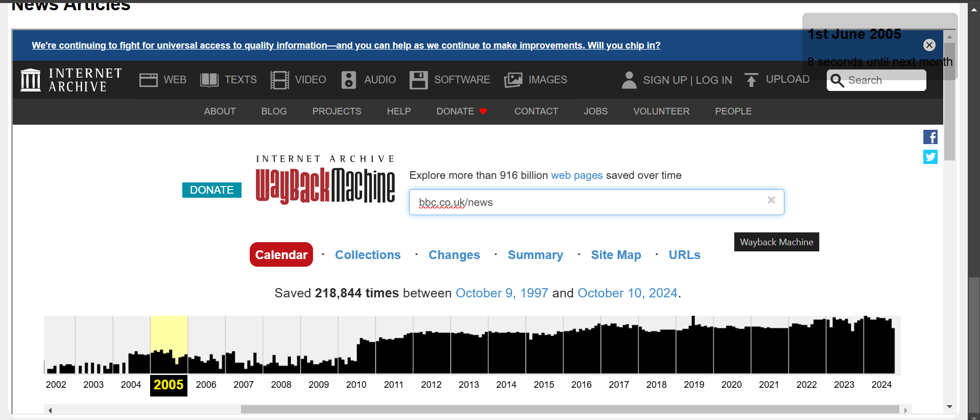The width and height of the screenshot is (980, 420).
Task: Open the JOBS menu item
Action: (x=596, y=111)
